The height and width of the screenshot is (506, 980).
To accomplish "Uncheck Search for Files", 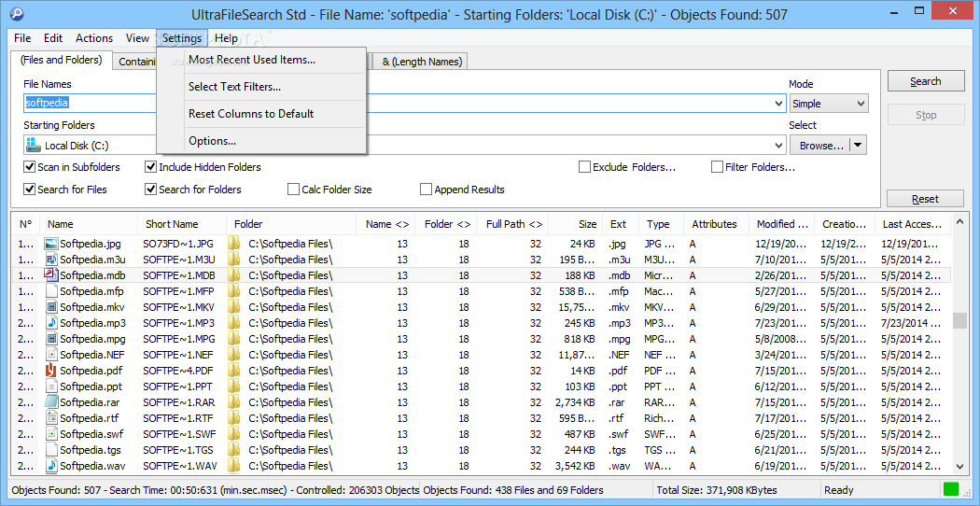I will click(29, 189).
